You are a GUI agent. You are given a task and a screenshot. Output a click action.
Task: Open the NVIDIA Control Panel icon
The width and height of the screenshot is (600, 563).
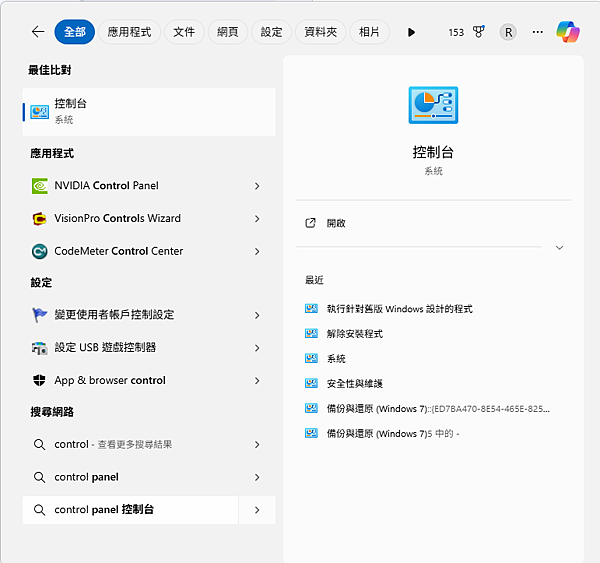tap(39, 186)
